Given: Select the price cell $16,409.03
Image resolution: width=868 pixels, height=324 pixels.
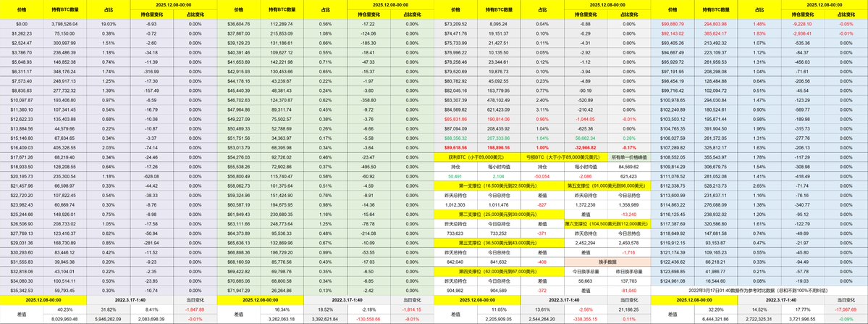Looking at the screenshot, I should (21, 149).
